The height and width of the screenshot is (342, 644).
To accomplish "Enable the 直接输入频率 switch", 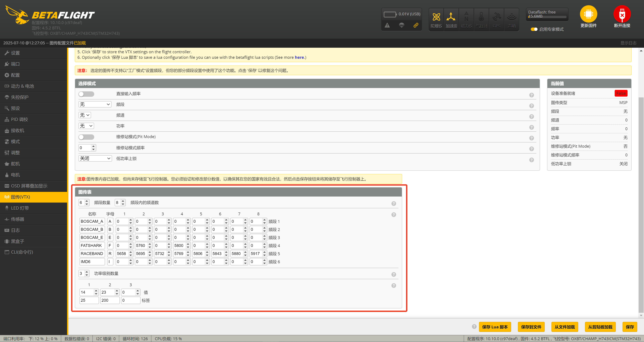I will [x=86, y=94].
